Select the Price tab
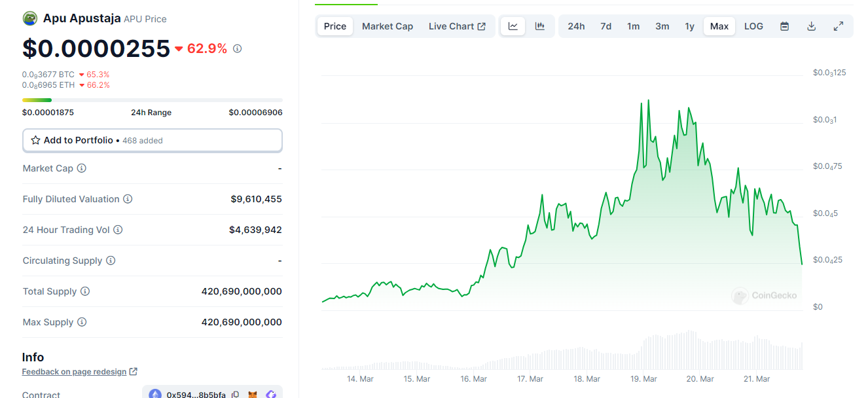The height and width of the screenshot is (398, 868). click(335, 26)
